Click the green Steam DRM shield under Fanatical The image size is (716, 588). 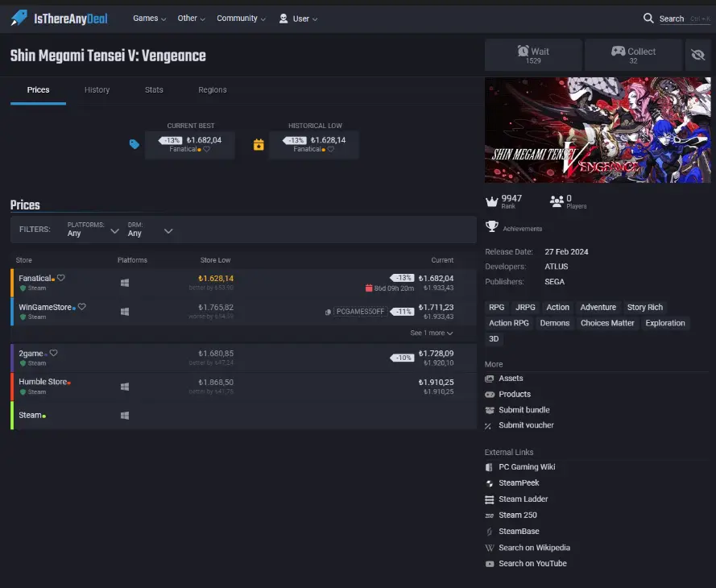tap(23, 288)
